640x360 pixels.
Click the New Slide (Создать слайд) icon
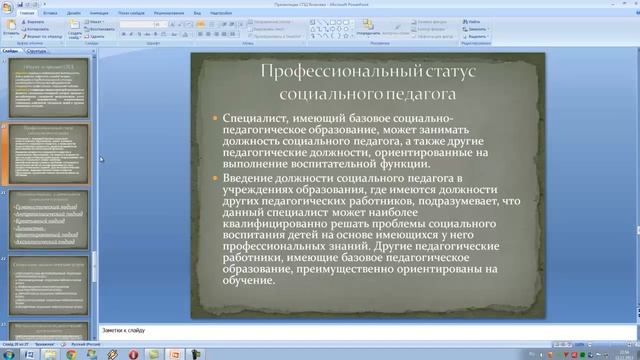(74, 24)
